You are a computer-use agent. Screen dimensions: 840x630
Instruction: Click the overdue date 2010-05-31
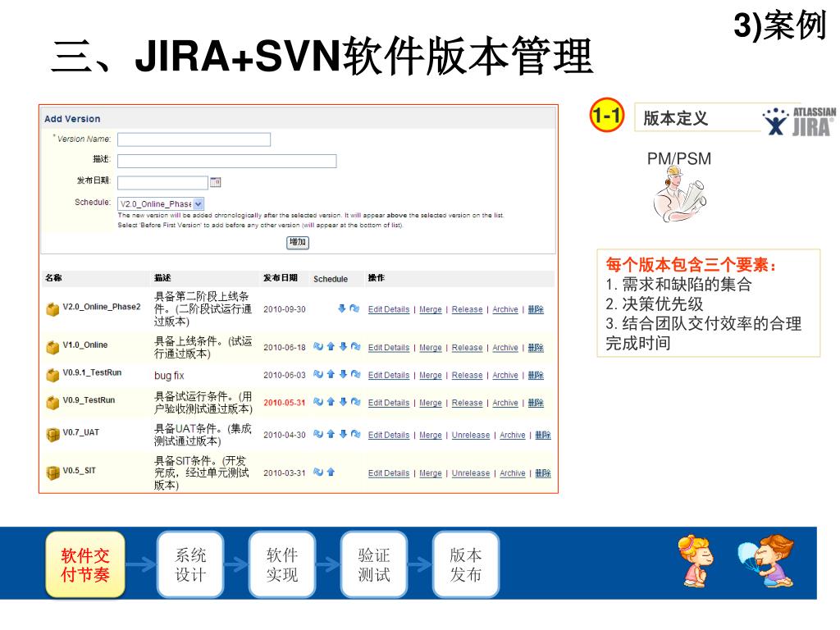(x=284, y=402)
